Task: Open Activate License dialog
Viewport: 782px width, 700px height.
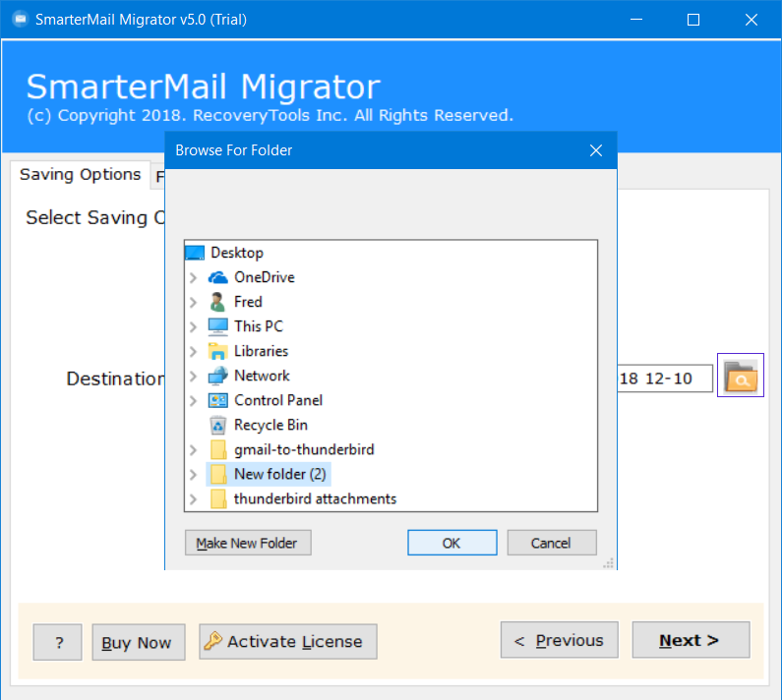Action: point(288,642)
